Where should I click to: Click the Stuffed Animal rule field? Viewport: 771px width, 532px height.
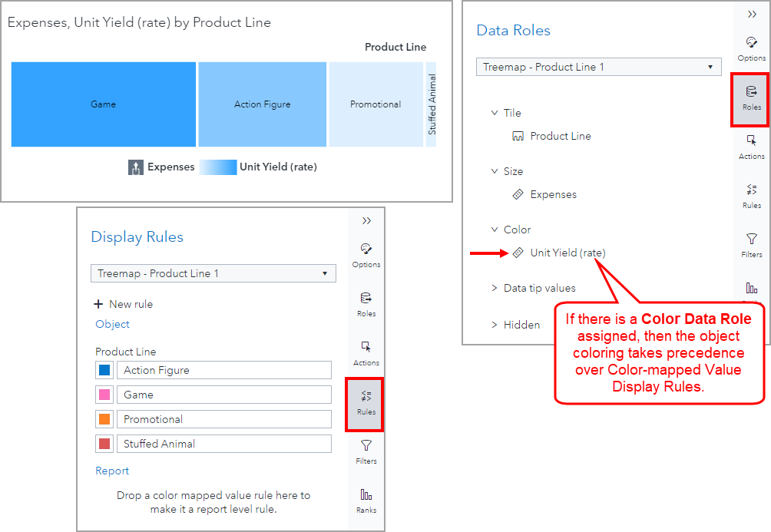click(223, 444)
